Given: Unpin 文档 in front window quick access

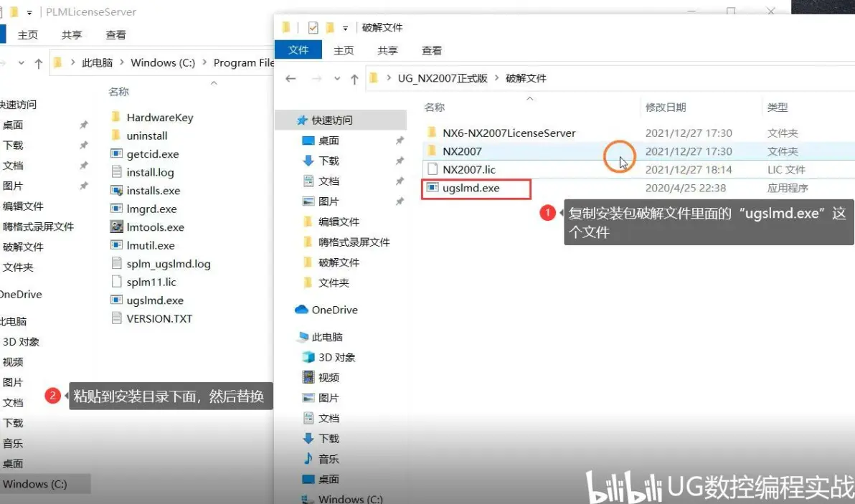Looking at the screenshot, I should (400, 181).
